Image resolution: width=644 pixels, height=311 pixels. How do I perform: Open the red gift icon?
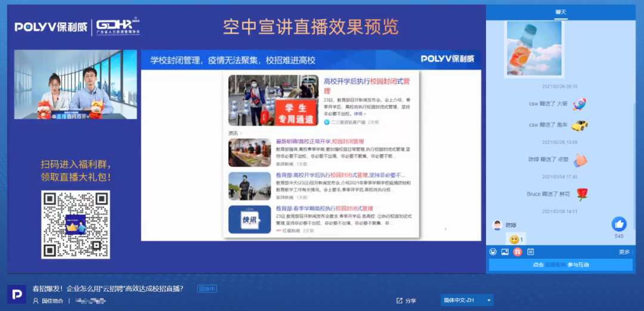click(518, 252)
